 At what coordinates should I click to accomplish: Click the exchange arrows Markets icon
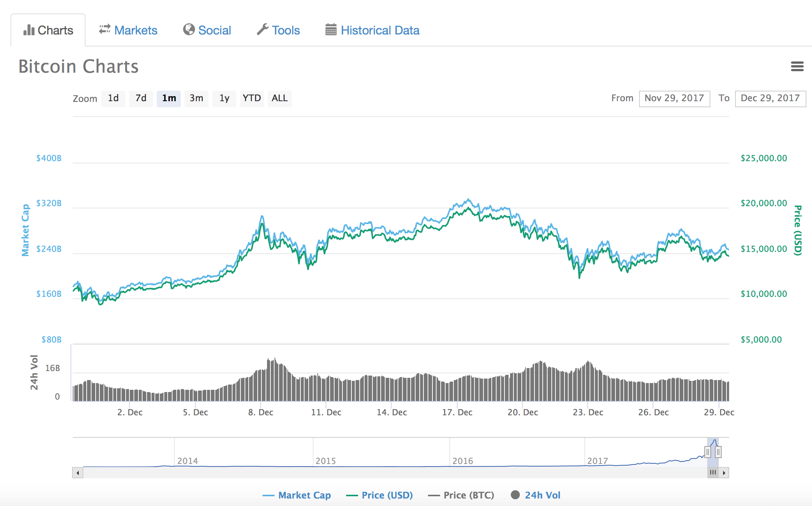(x=105, y=29)
